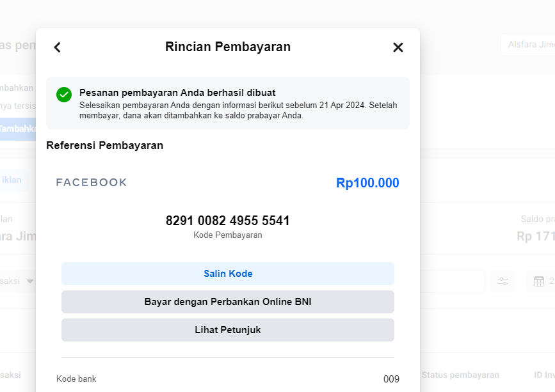Focus the search field behind the dialog
Image resolution: width=555 pixels, height=392 pixels.
(x=452, y=281)
